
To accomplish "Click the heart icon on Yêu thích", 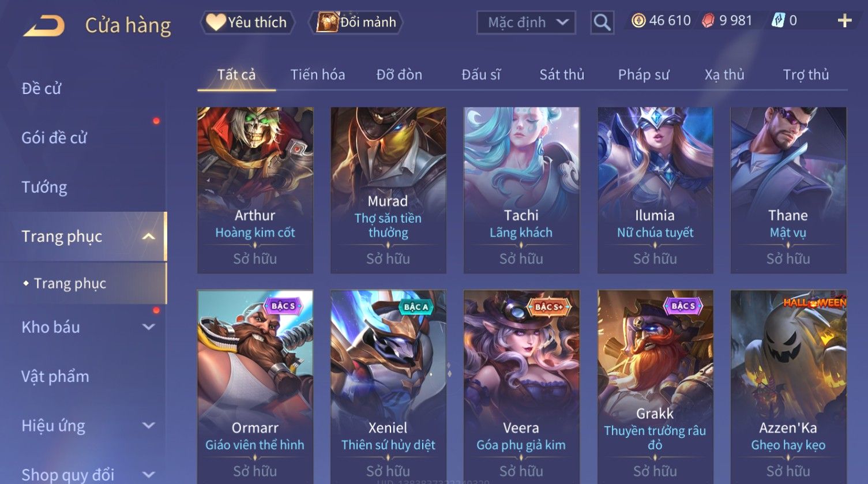I will 216,22.
